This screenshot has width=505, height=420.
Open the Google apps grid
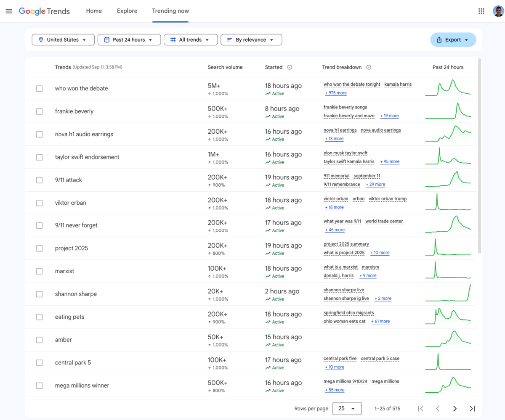481,11
